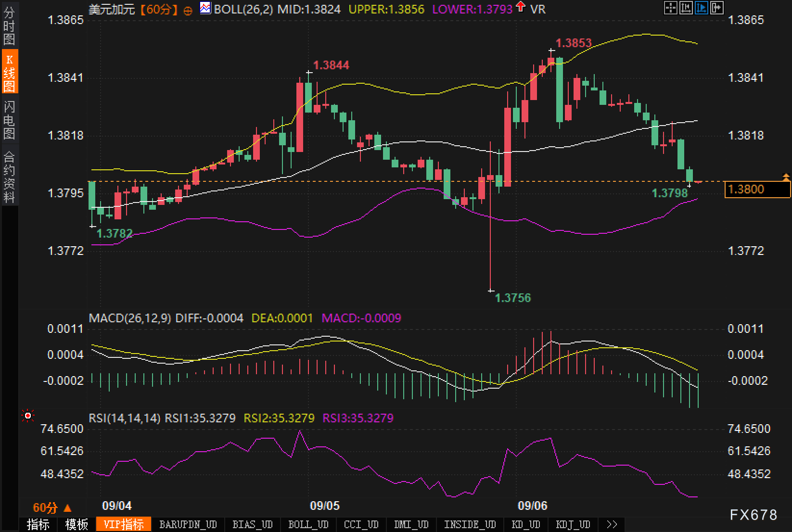Image resolution: width=792 pixels, height=532 pixels.
Task: Click the red up arrow beside LOWER value
Action: (520, 7)
